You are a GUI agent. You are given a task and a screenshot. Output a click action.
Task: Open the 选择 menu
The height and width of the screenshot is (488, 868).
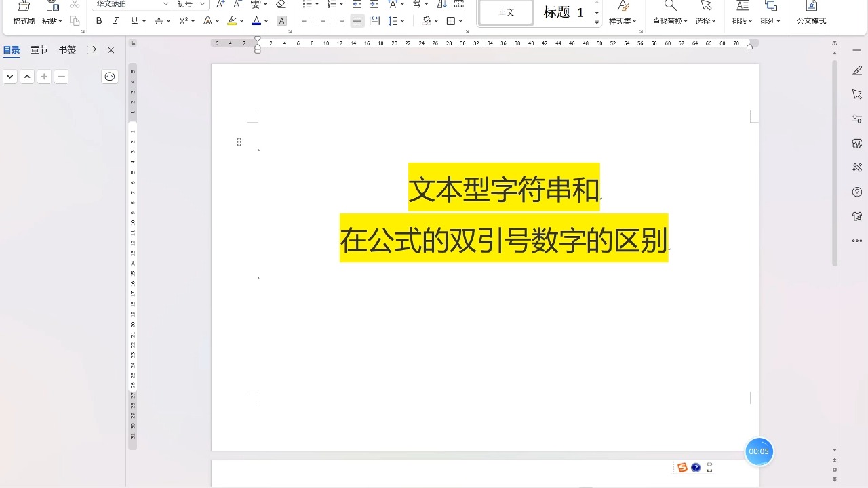point(706,13)
